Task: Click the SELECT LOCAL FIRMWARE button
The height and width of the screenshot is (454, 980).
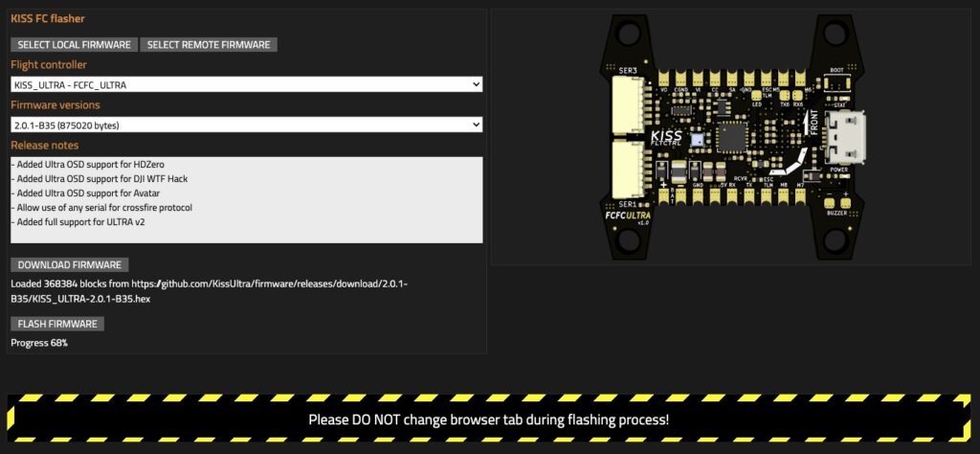Action: coord(74,45)
